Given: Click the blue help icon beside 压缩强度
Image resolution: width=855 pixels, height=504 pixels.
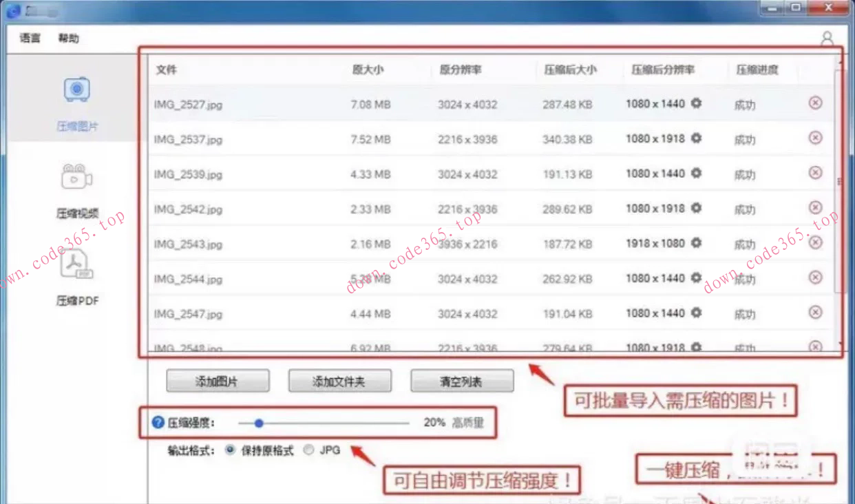Looking at the screenshot, I should click(x=158, y=422).
